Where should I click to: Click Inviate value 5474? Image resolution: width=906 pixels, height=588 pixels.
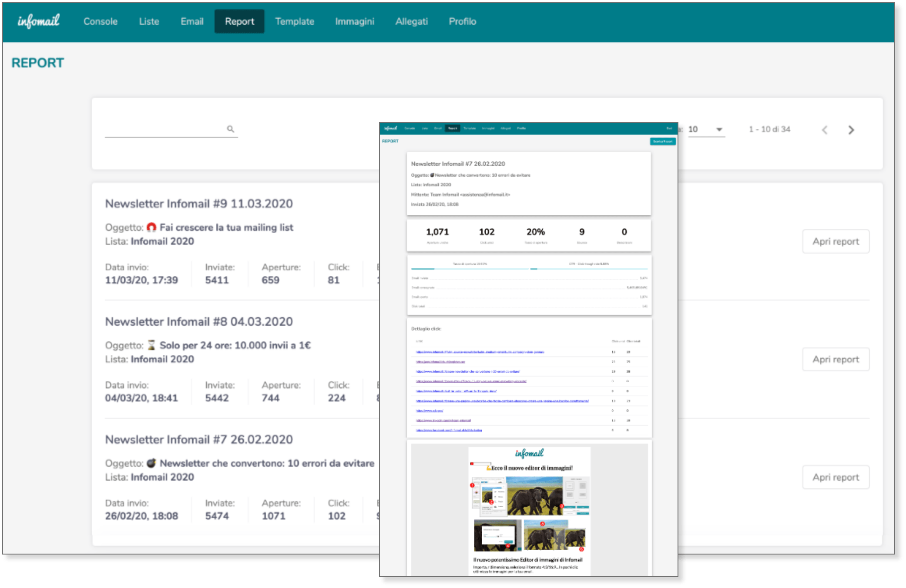click(x=217, y=516)
